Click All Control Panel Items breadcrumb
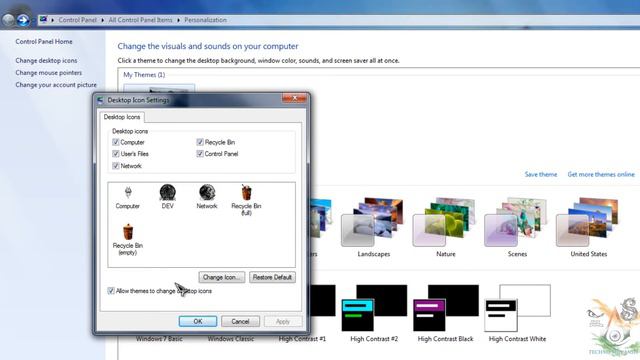640x360 pixels. (x=140, y=20)
